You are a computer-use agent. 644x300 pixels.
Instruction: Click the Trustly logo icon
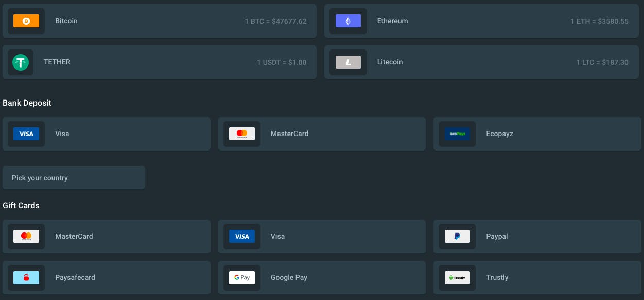457,278
